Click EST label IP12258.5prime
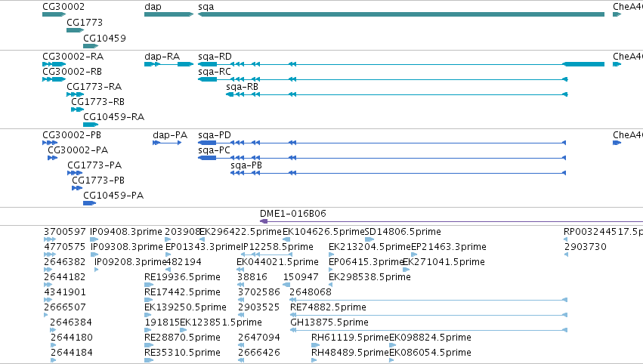Screen dimensions: 643x364 (277, 247)
